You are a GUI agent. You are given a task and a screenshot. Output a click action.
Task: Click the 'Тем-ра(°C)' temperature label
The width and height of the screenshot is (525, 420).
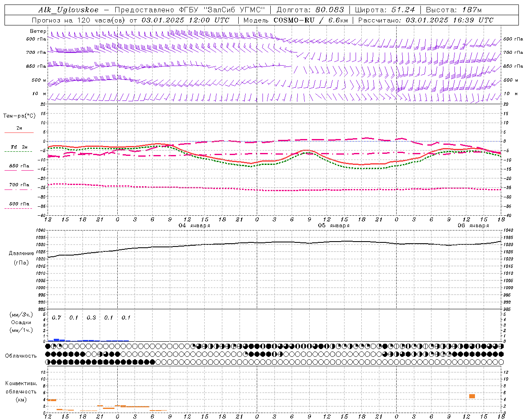coord(19,116)
